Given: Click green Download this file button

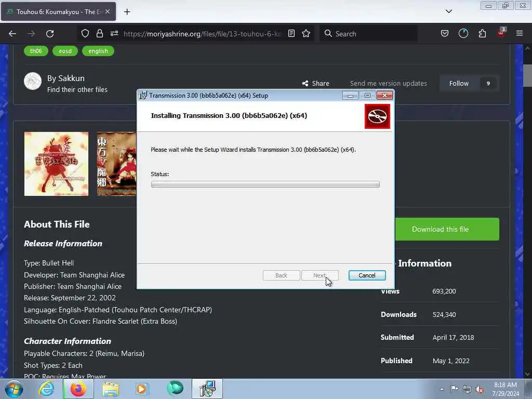Looking at the screenshot, I should 447,229.
